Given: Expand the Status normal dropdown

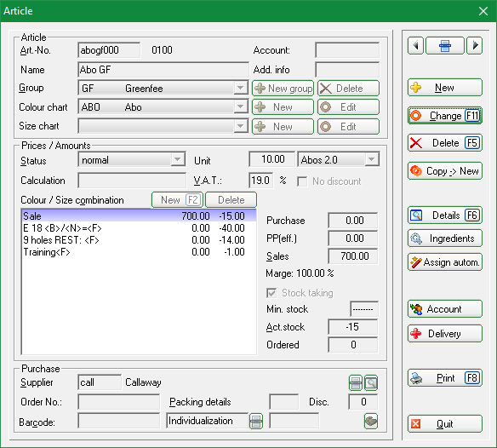Looking at the screenshot, I should click(x=178, y=159).
